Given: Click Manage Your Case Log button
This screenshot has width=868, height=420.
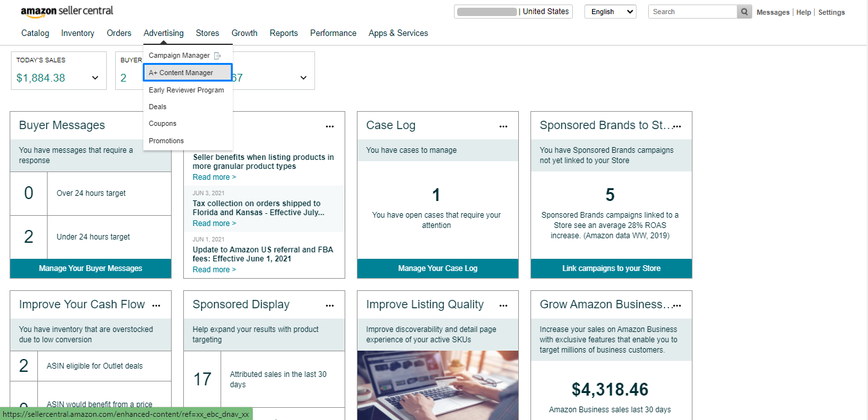Looking at the screenshot, I should [x=438, y=268].
